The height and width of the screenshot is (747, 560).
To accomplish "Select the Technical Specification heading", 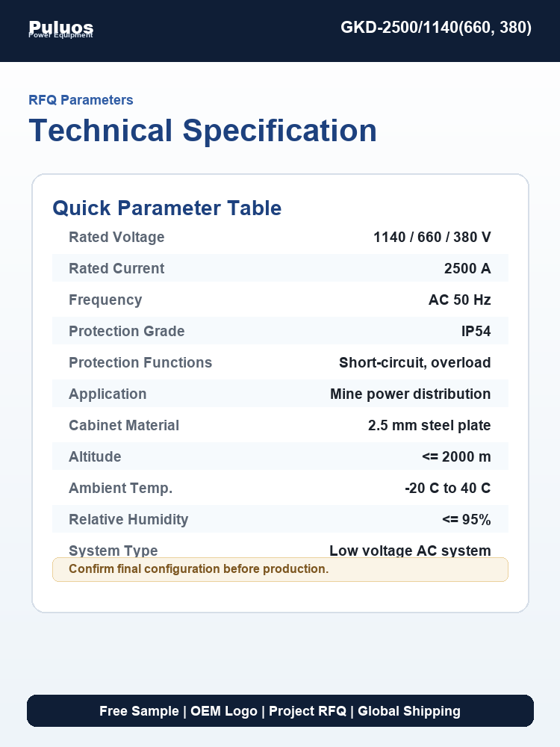I will [x=203, y=131].
